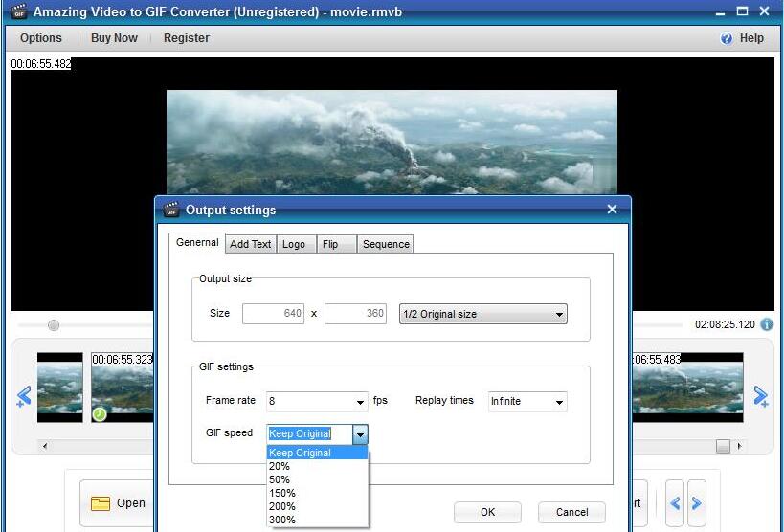Screen dimensions: 784x532
Task: Confirm settings with OK button
Action: point(487,512)
